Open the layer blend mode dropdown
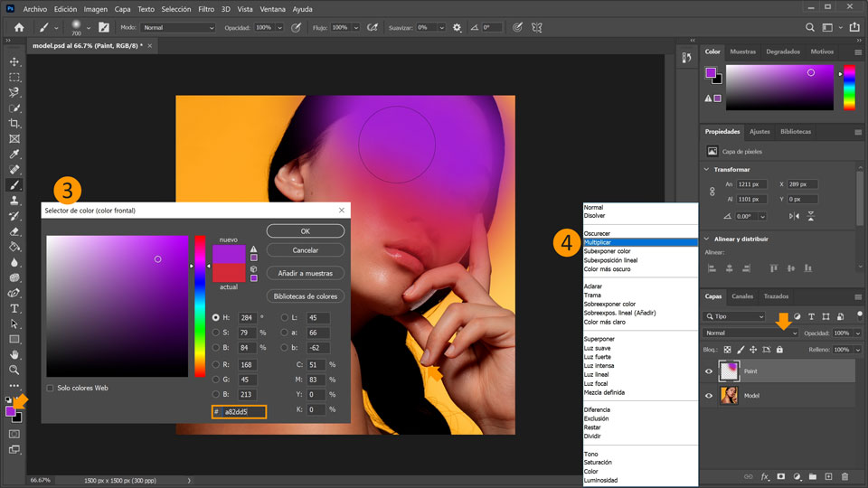This screenshot has width=868, height=488. click(751, 333)
